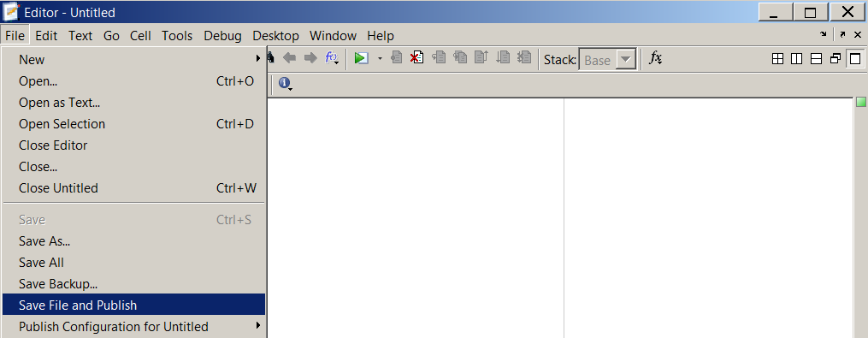Expand the New submenu
Image resolution: width=868 pixels, height=338 pixels.
point(133,59)
